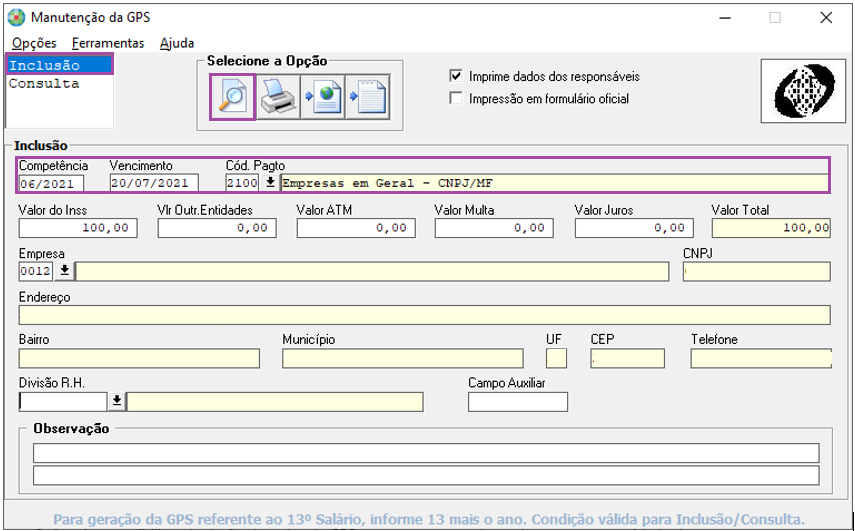Click the Bairro field
The image size is (855, 531).
click(x=139, y=359)
